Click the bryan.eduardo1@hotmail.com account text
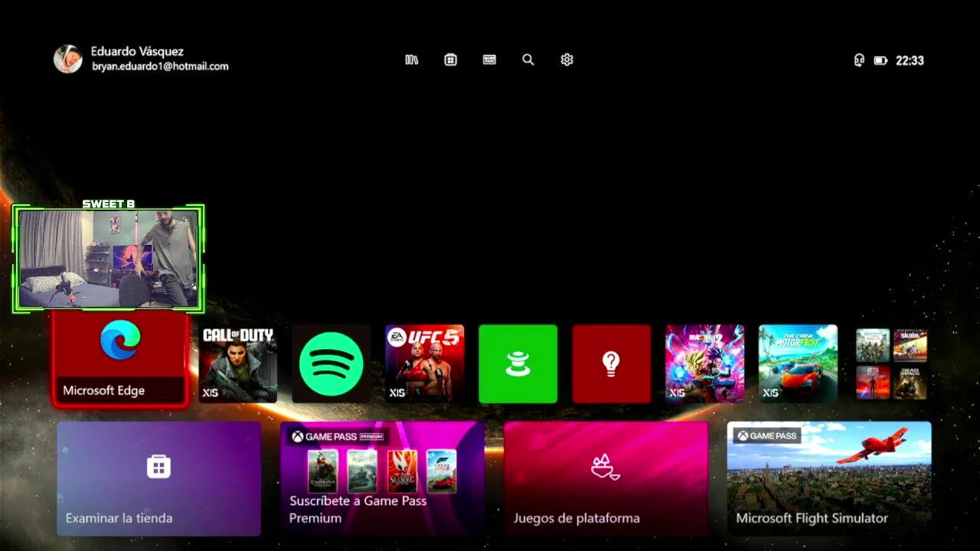This screenshot has width=980, height=551. click(x=160, y=67)
